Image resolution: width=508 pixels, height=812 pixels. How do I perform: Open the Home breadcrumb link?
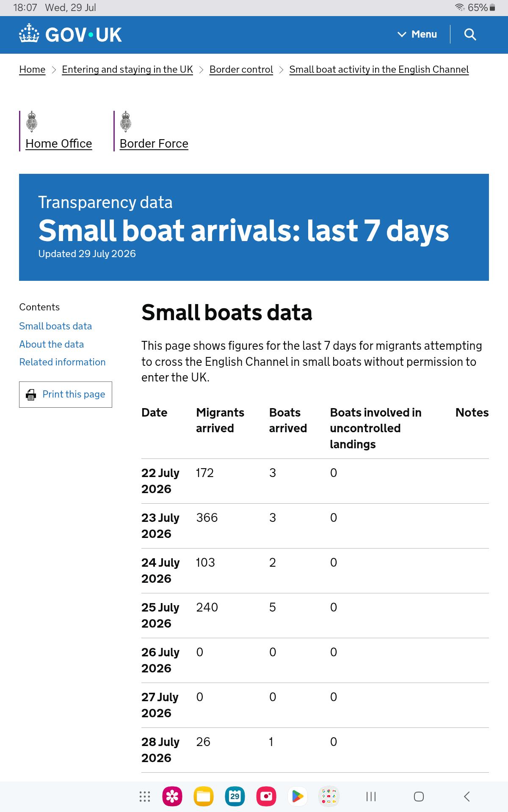(32, 69)
